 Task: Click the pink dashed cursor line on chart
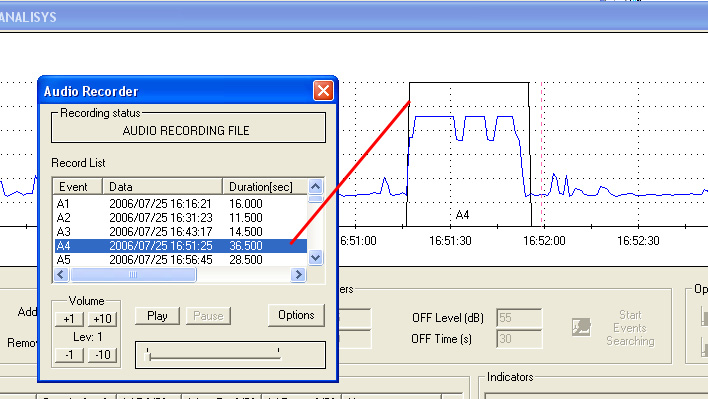click(542, 153)
